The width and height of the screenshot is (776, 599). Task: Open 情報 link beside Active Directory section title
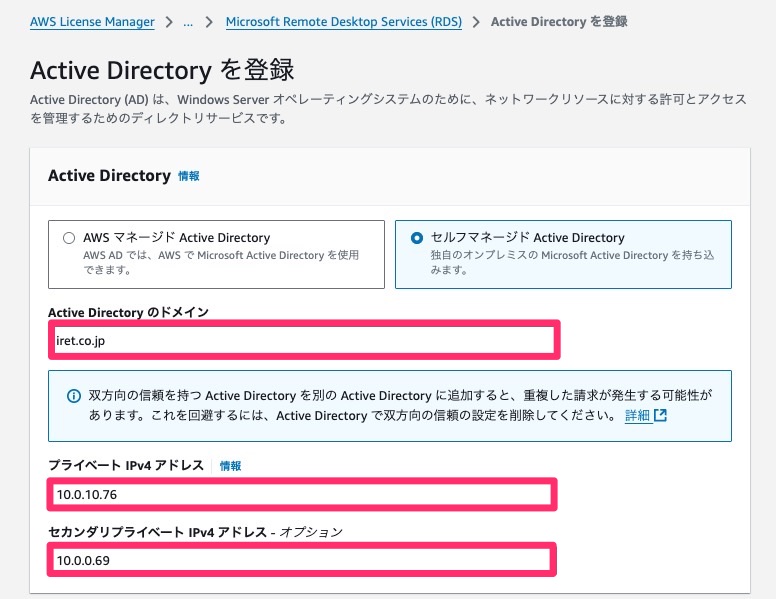coord(189,176)
